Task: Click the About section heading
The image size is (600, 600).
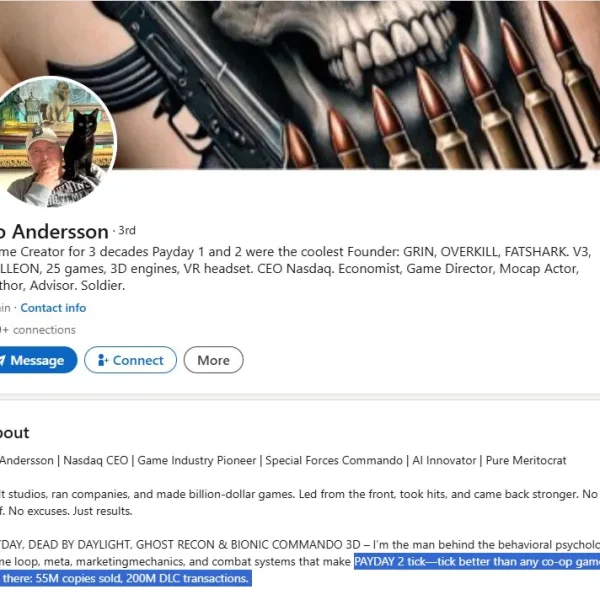Action: pyautogui.click(x=15, y=433)
